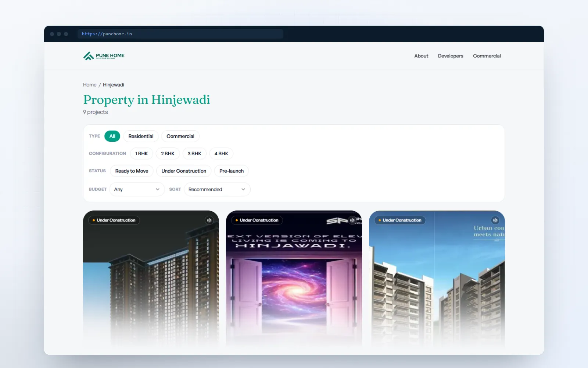Click compare icon on third property card

[x=495, y=220]
